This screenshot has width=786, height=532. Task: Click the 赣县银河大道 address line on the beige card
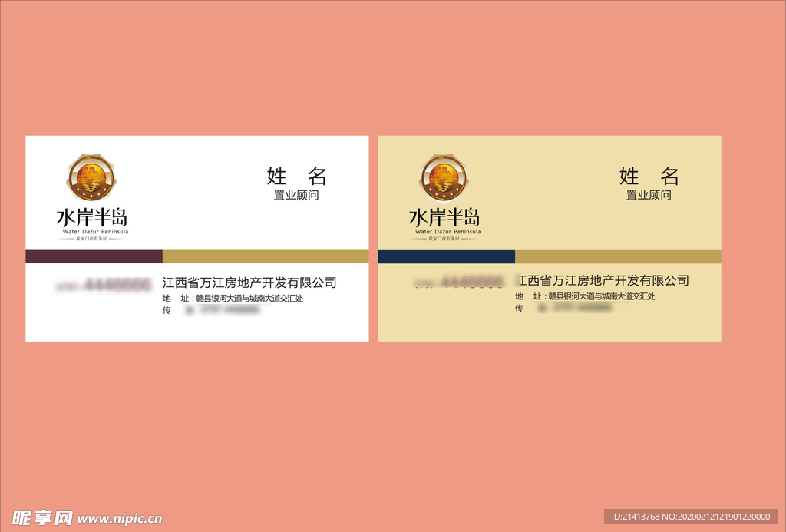pos(585,296)
